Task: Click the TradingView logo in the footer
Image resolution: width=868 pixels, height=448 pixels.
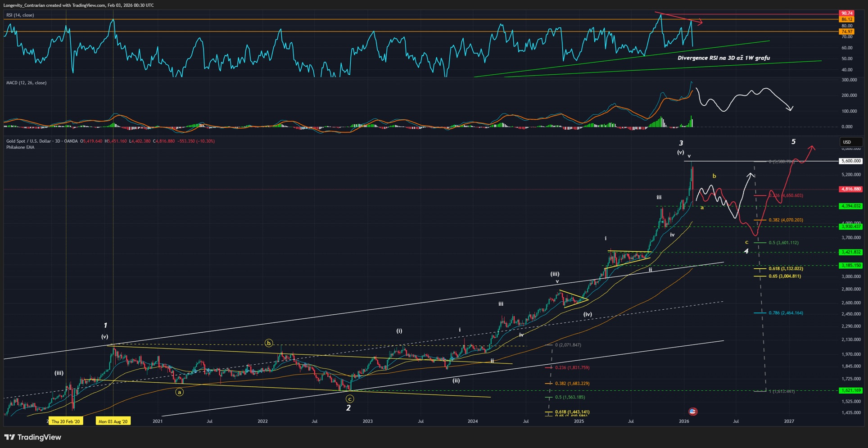Action: [32, 437]
